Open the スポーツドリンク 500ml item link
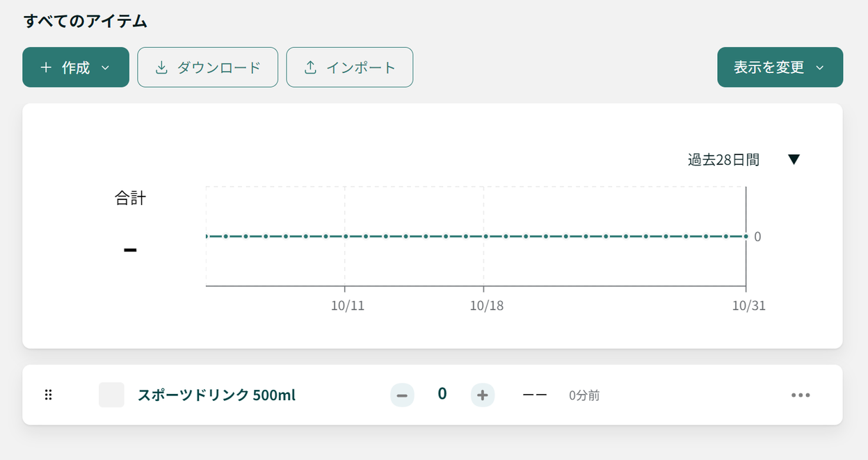Image resolution: width=868 pixels, height=460 pixels. click(x=216, y=395)
